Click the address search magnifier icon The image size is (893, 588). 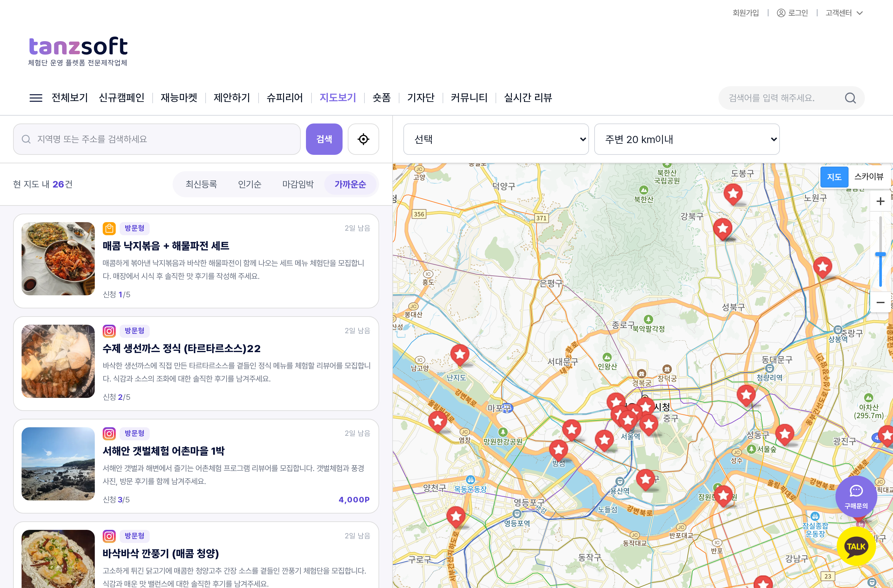[26, 139]
